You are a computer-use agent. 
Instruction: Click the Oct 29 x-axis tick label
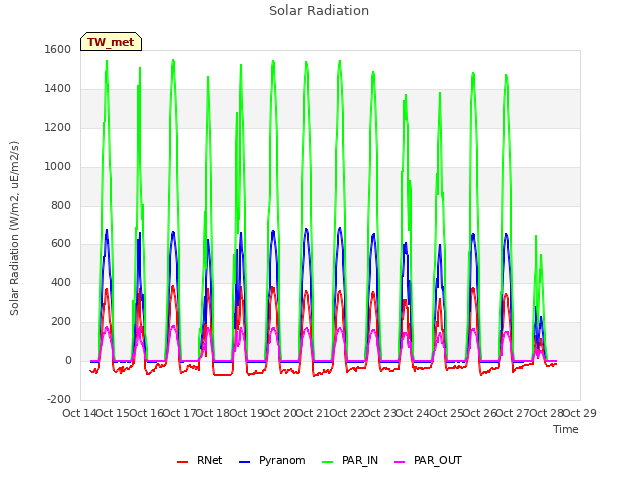580,413
